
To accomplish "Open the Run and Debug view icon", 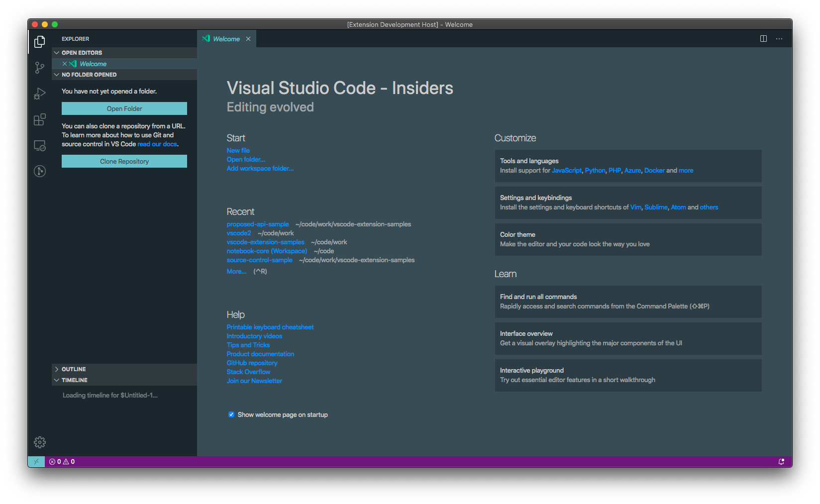I will click(40, 94).
